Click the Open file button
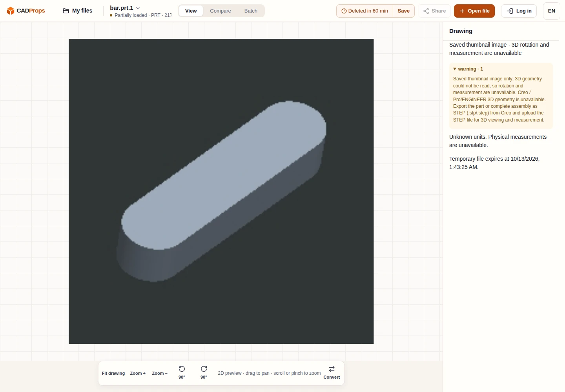Viewport: 565px width, 392px height. coord(474,11)
